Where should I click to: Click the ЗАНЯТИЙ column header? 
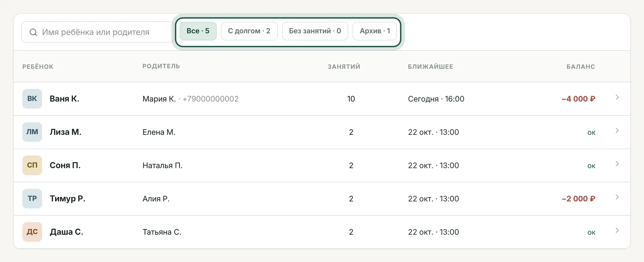click(x=344, y=67)
